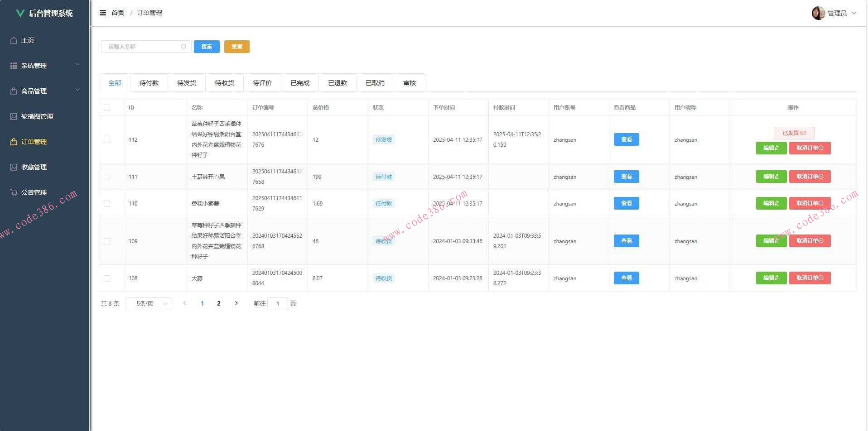Switch to the 已退款 tab
Viewport: 868px width, 431px height.
point(338,83)
